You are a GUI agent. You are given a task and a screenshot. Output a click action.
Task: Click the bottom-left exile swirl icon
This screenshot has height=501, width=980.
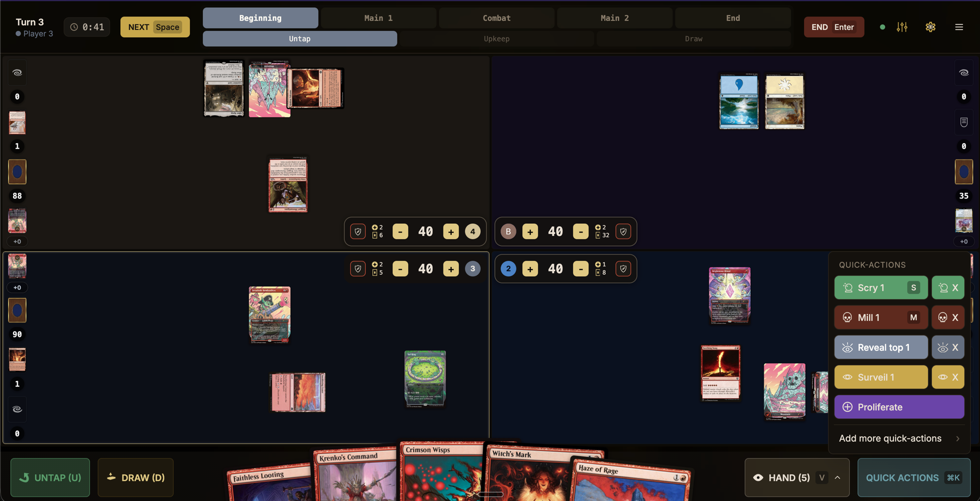[17, 409]
